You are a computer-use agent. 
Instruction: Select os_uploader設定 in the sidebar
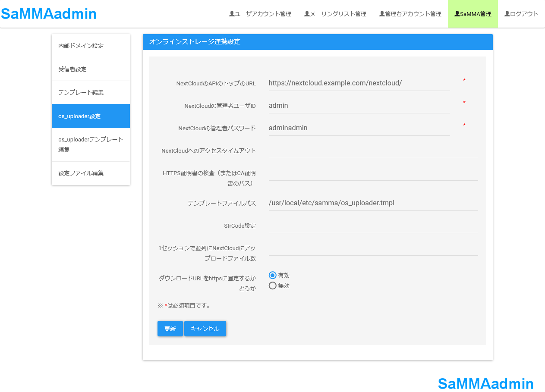coord(91,116)
